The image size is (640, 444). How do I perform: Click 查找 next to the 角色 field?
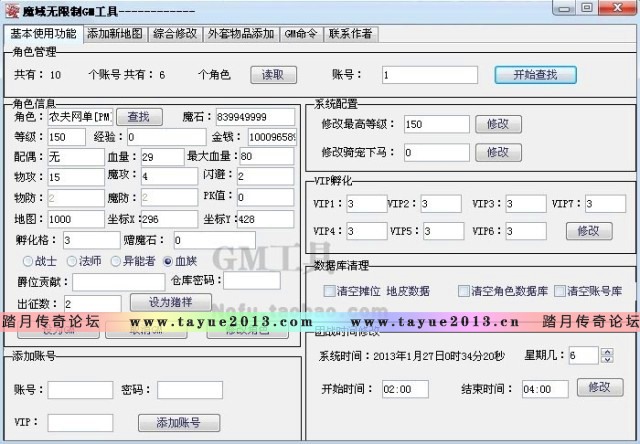[145, 117]
